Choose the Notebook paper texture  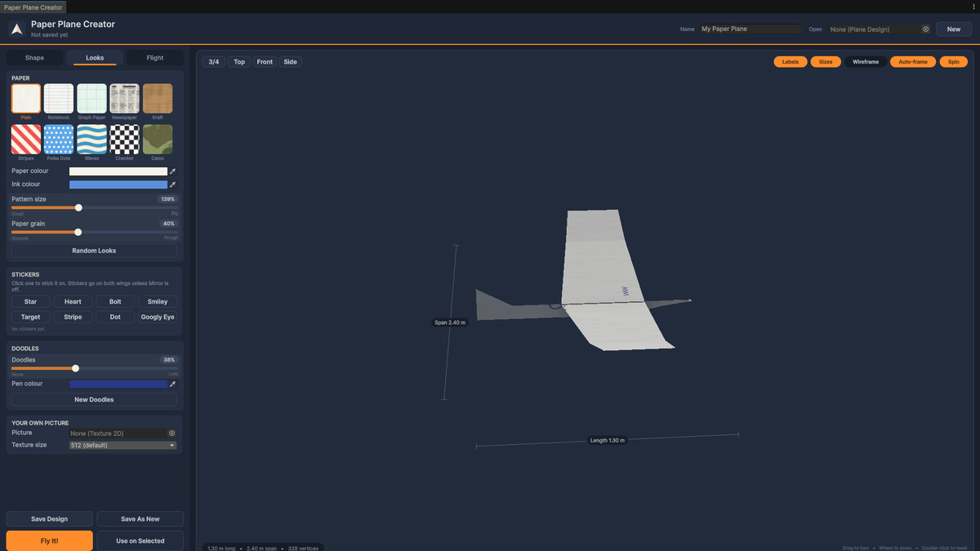pos(59,99)
